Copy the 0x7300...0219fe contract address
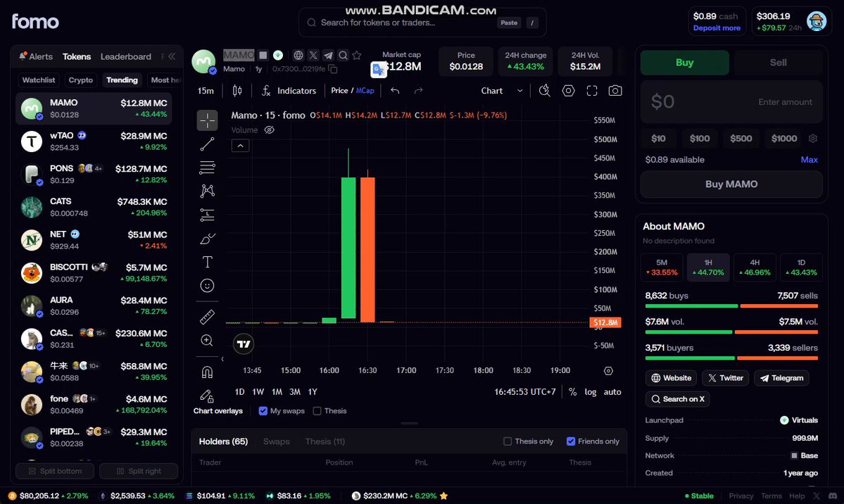Viewport: 844px width, 504px height. 333,69
